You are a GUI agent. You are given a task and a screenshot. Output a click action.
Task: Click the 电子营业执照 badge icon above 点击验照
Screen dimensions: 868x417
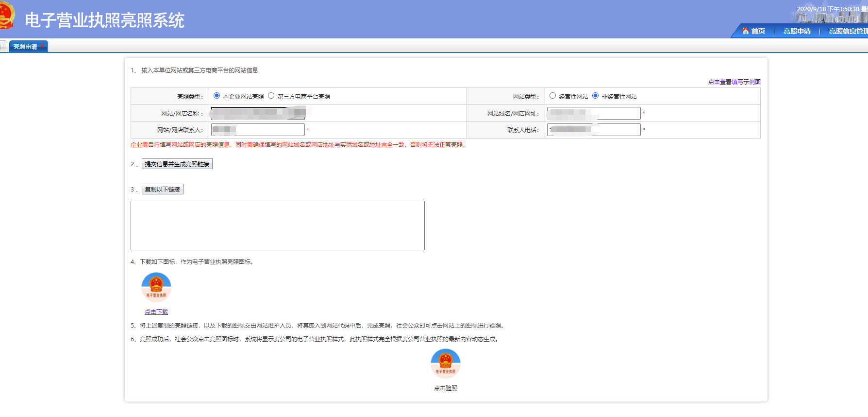[x=445, y=363]
